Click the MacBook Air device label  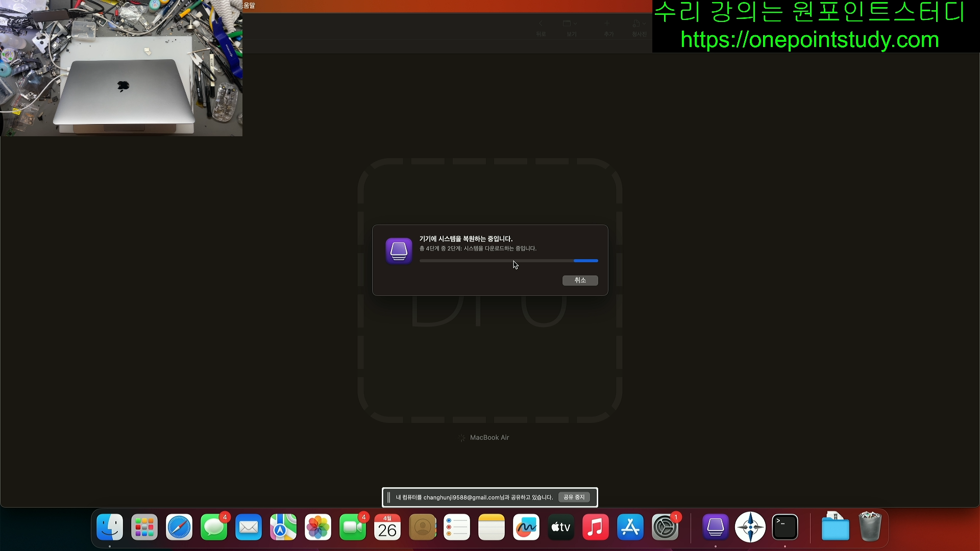[489, 437]
